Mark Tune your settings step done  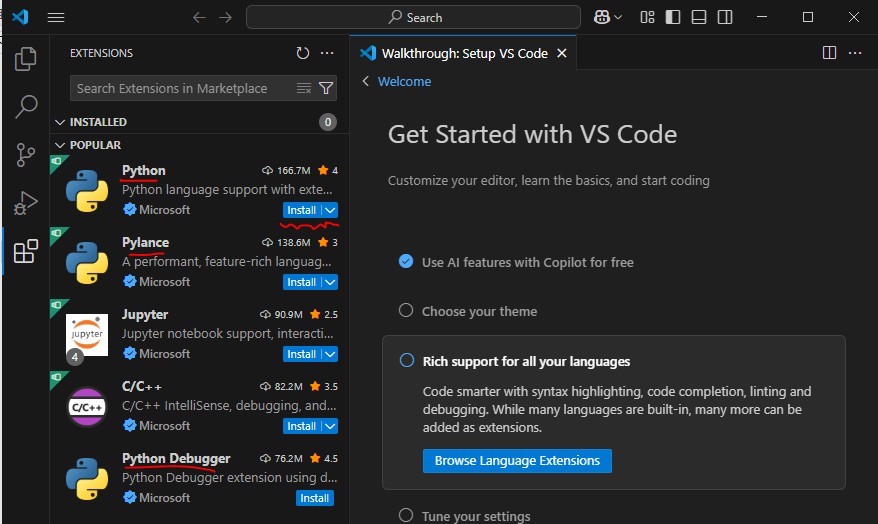point(406,515)
